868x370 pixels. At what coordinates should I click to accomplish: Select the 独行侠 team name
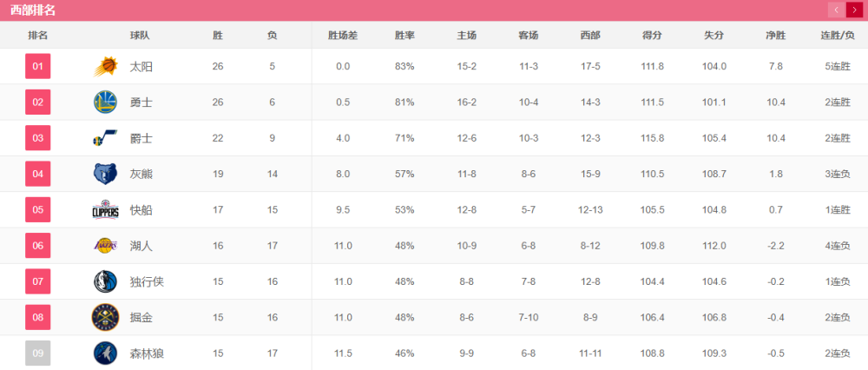146,281
